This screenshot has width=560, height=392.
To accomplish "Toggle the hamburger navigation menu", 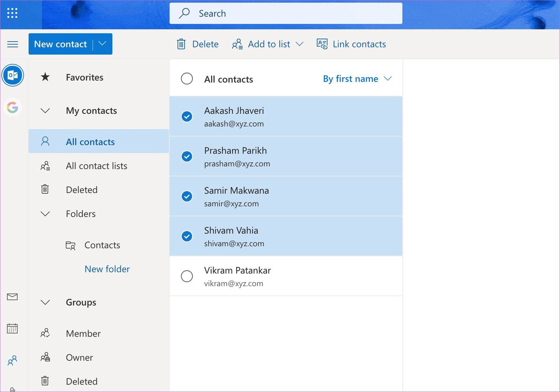I will click(13, 44).
